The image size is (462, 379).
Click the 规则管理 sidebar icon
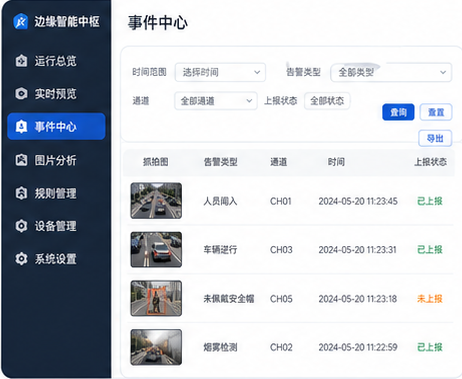click(21, 193)
